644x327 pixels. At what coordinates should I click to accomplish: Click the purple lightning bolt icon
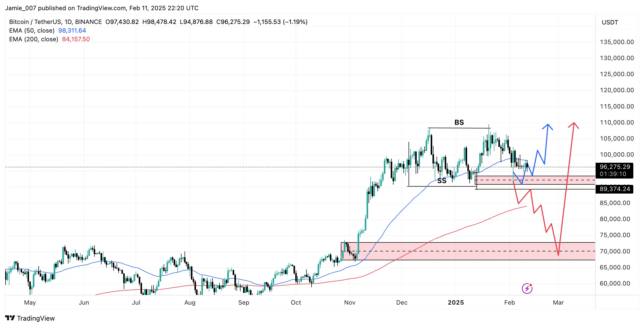click(527, 289)
